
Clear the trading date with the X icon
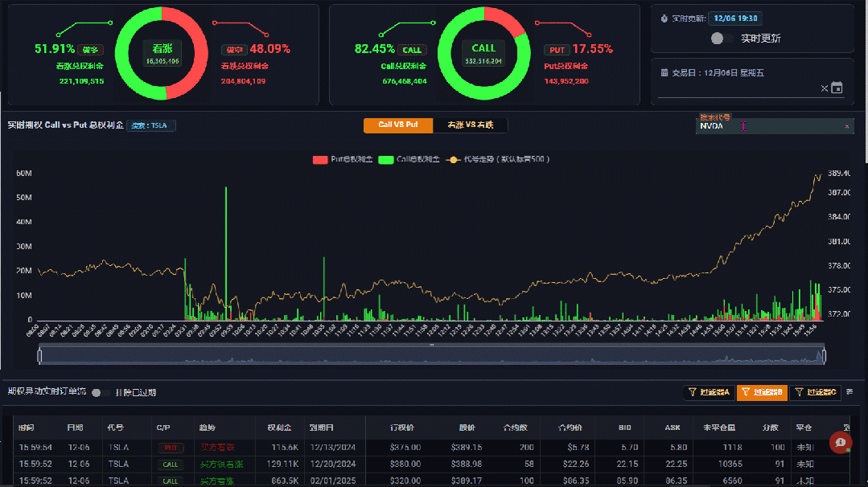click(x=824, y=88)
